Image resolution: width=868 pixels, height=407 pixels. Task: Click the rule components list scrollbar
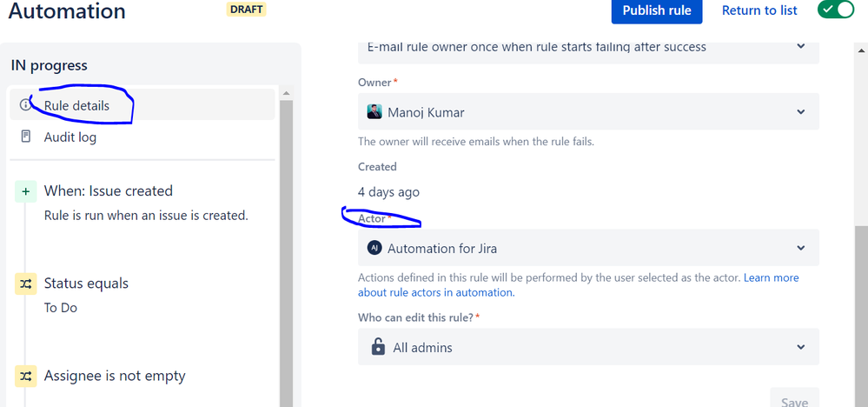286,254
